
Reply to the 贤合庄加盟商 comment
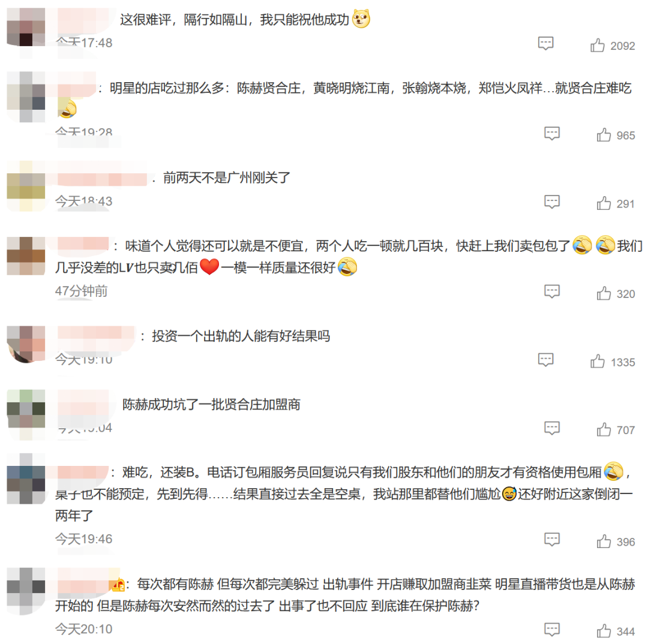click(552, 428)
